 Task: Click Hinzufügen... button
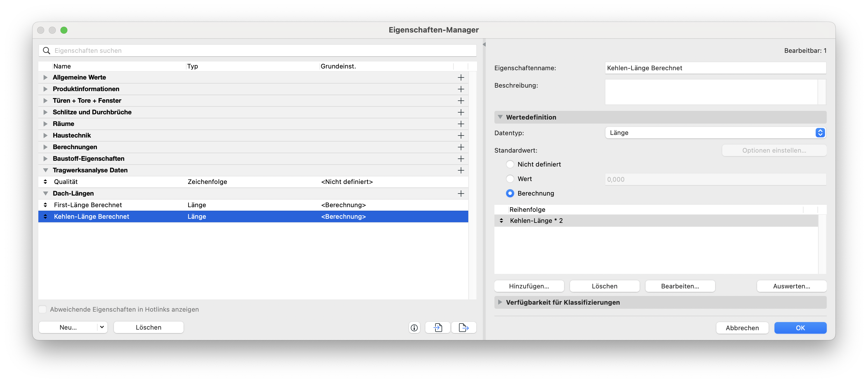(x=529, y=286)
